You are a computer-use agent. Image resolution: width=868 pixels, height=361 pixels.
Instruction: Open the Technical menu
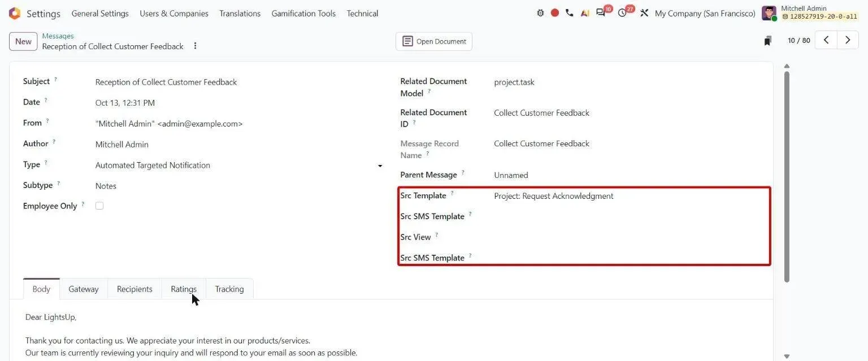click(x=362, y=13)
